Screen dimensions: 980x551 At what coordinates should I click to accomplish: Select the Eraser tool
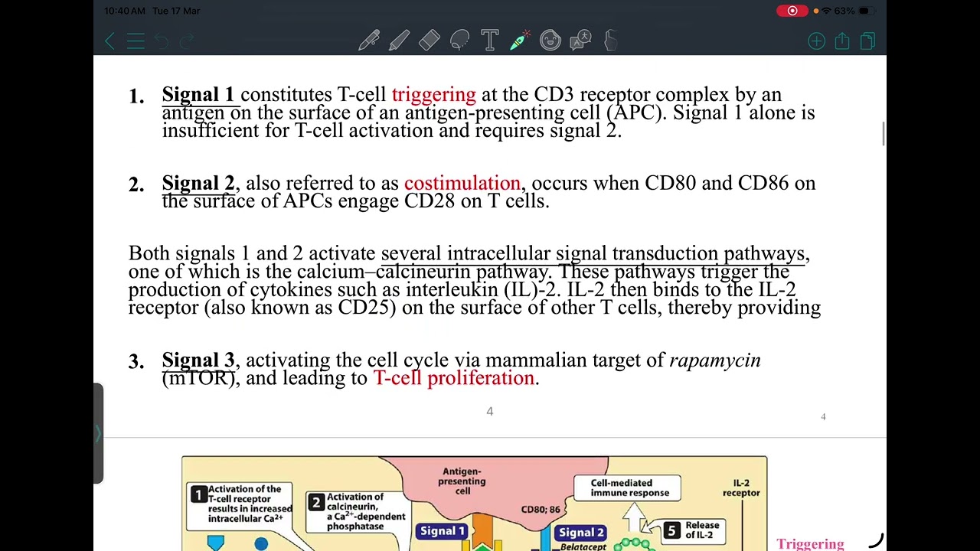pyautogui.click(x=430, y=41)
